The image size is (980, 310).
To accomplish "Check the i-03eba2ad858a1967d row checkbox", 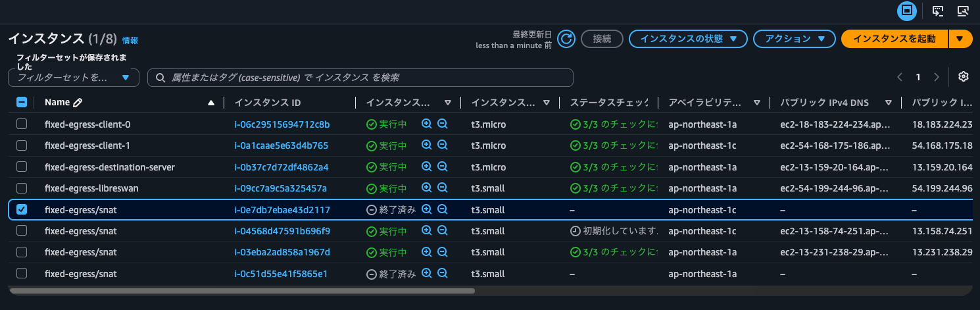I will (22, 251).
